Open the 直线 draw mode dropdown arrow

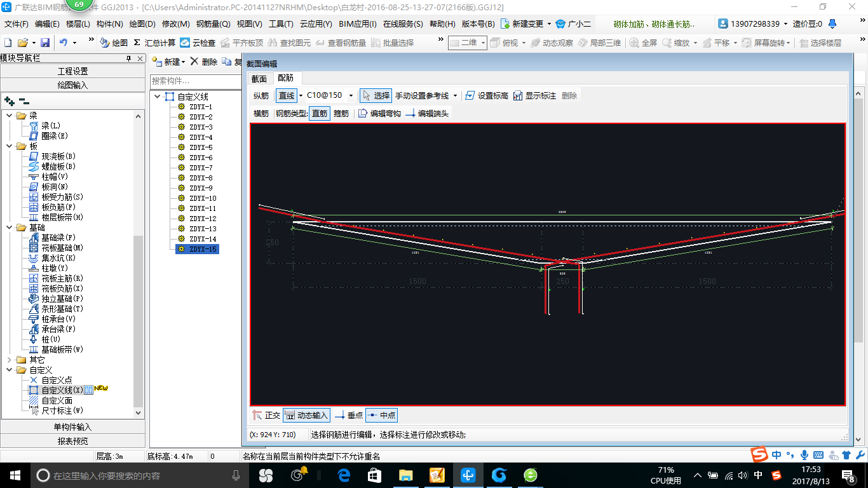click(x=301, y=95)
